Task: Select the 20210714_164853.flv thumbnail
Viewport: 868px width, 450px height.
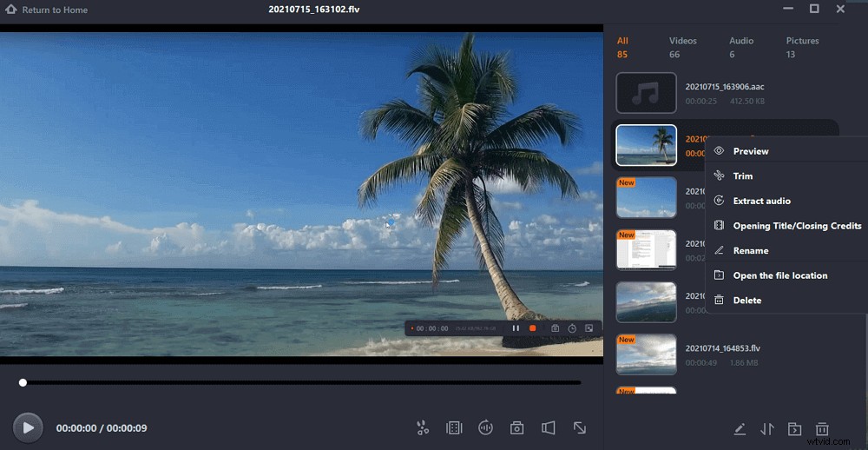Action: click(x=646, y=354)
